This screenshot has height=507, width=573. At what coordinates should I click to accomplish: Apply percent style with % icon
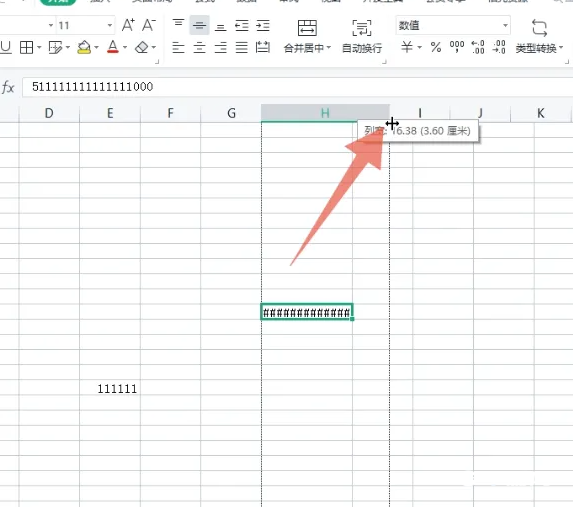tap(436, 47)
